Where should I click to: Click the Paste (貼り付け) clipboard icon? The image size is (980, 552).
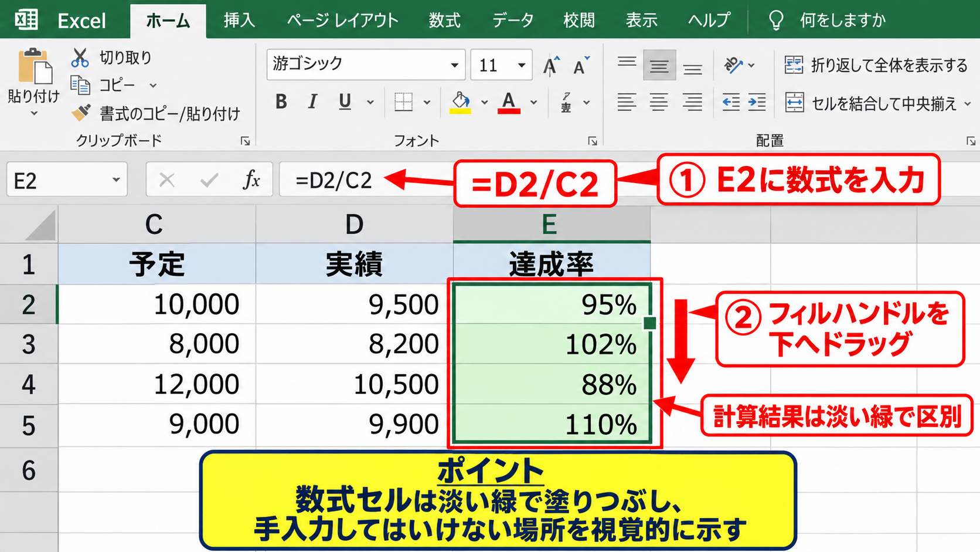[x=35, y=66]
